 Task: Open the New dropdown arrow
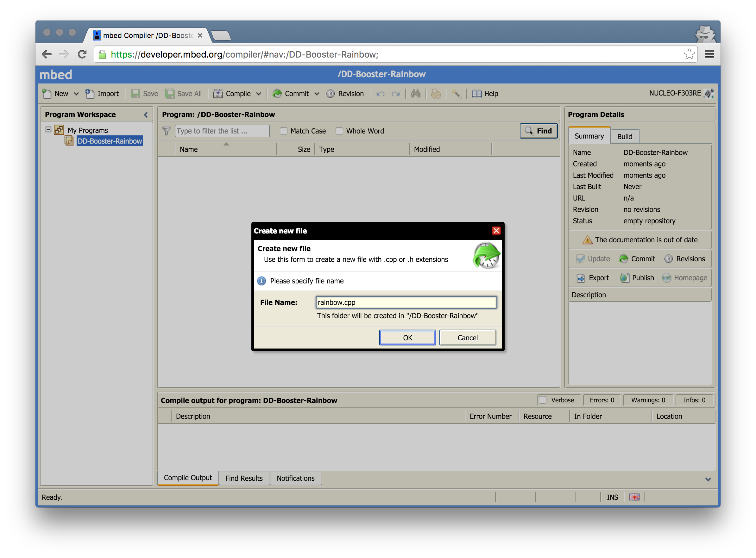(x=76, y=94)
